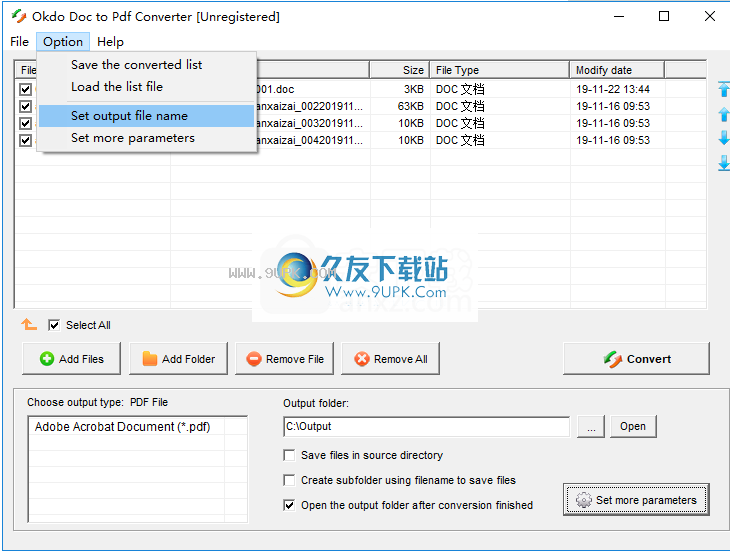730x551 pixels.
Task: Select the anxaizai_002201911 file row
Action: [361, 106]
